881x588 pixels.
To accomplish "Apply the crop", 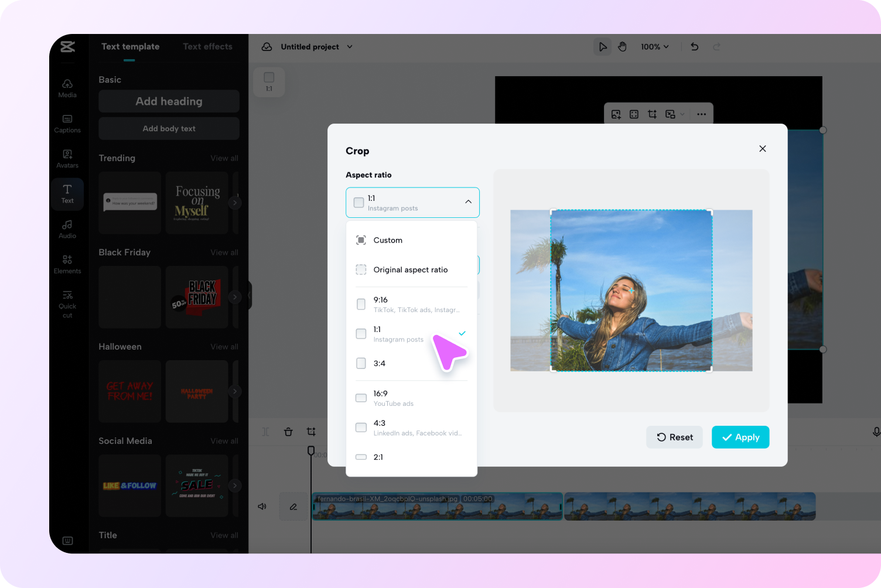I will (740, 437).
